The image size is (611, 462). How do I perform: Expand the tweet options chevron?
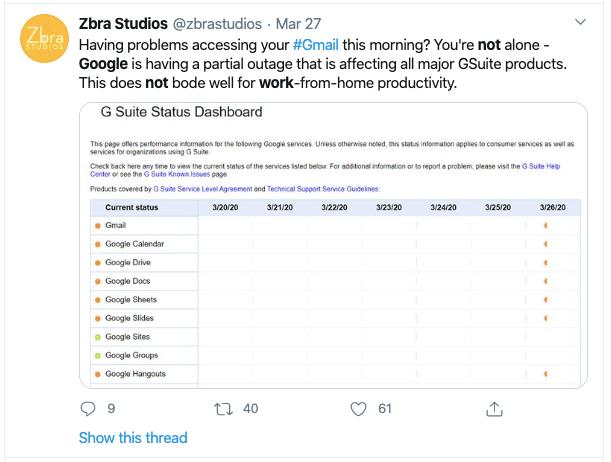(581, 22)
